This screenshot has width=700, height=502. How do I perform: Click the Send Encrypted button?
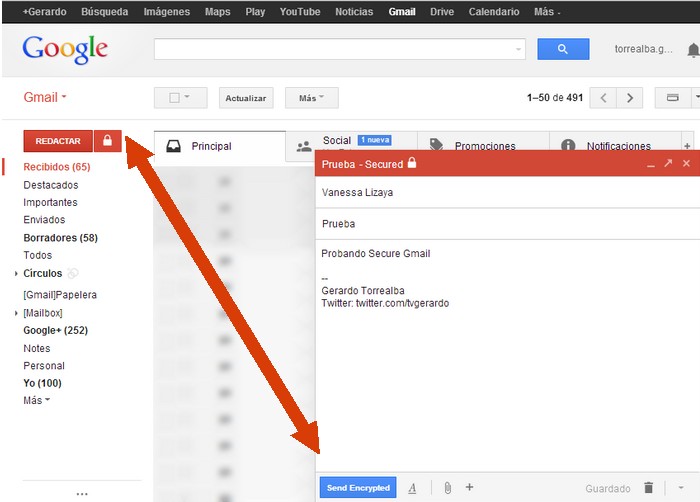[358, 488]
